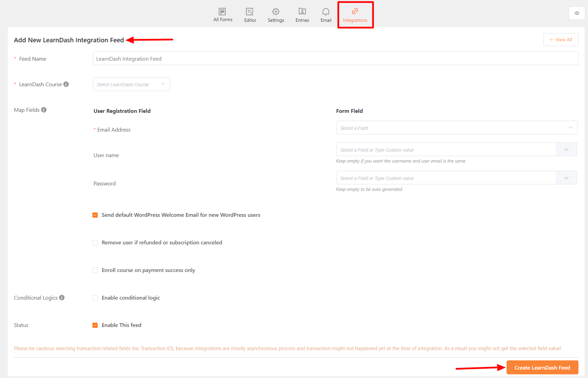The width and height of the screenshot is (588, 378).
Task: Click the Password custom value field
Action: click(446, 178)
